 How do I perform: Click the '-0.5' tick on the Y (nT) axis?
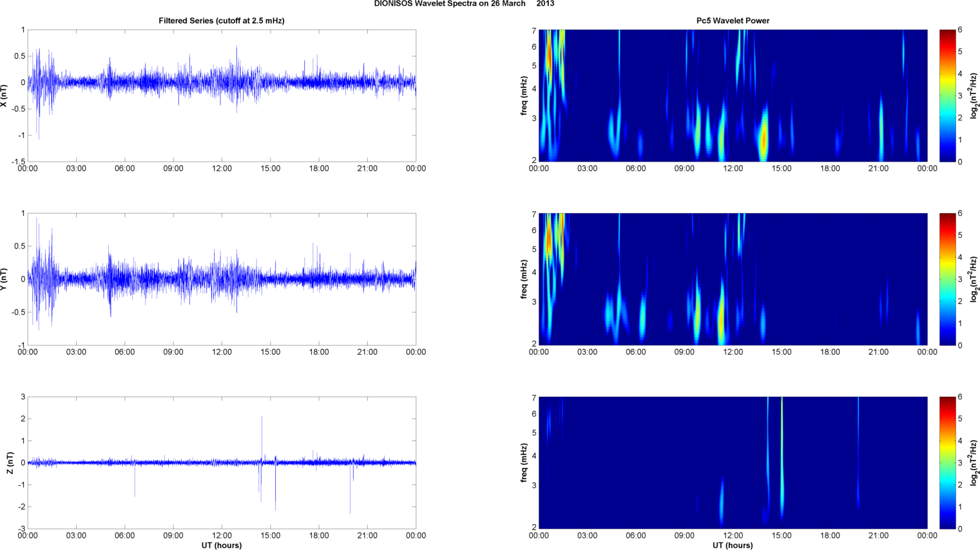coord(18,312)
